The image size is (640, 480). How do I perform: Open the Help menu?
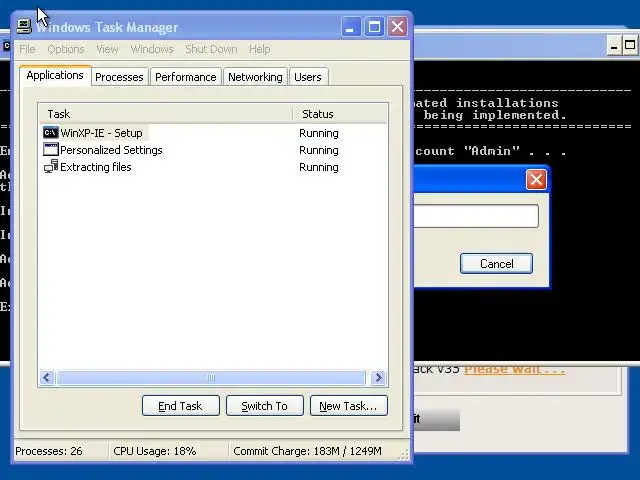coord(260,49)
